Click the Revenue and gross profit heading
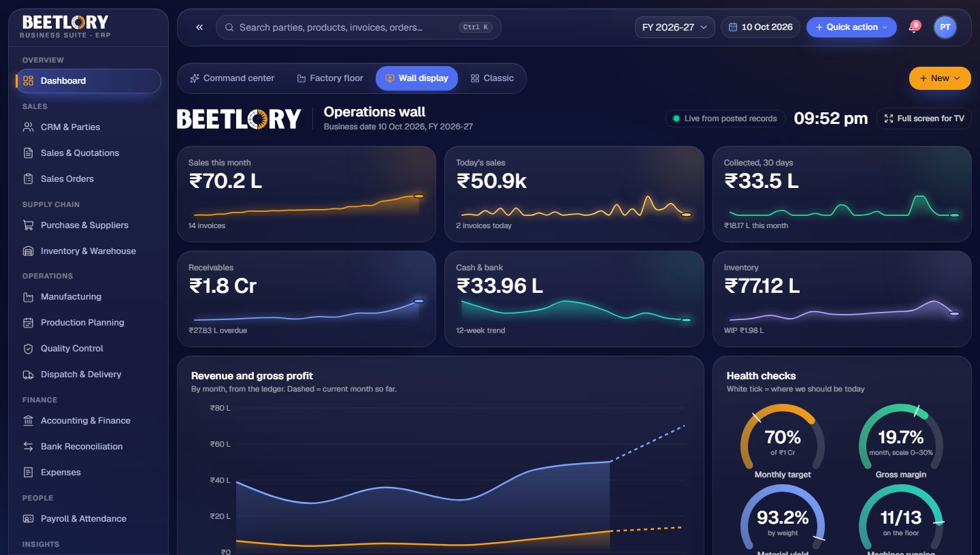The width and height of the screenshot is (980, 555). [252, 376]
